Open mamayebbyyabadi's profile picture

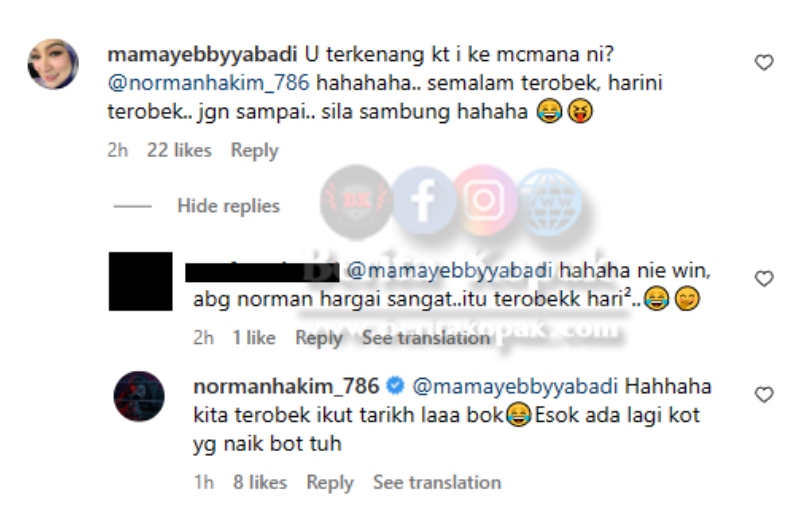[53, 64]
